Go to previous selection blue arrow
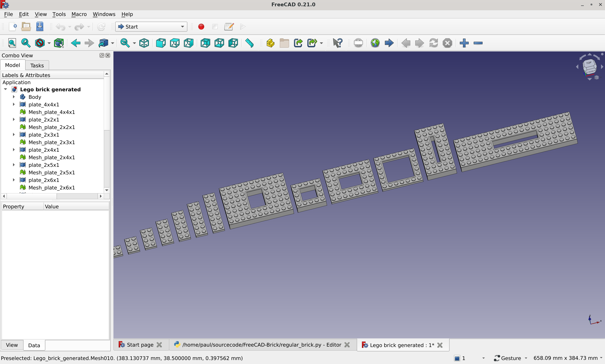605x364 pixels. coord(76,43)
